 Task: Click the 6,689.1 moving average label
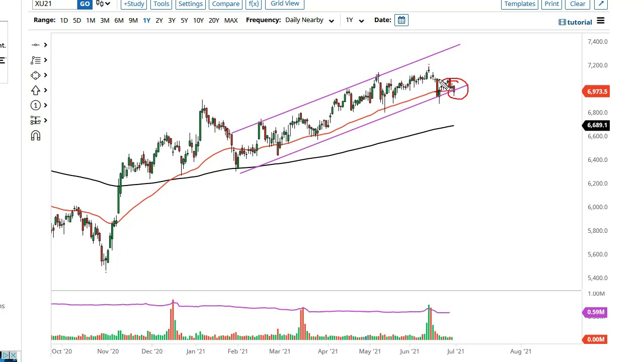click(596, 125)
